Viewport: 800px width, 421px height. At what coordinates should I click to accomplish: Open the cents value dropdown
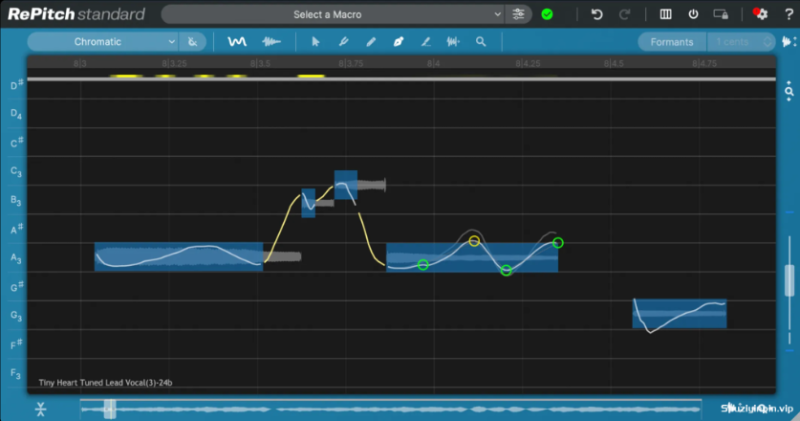coord(741,42)
